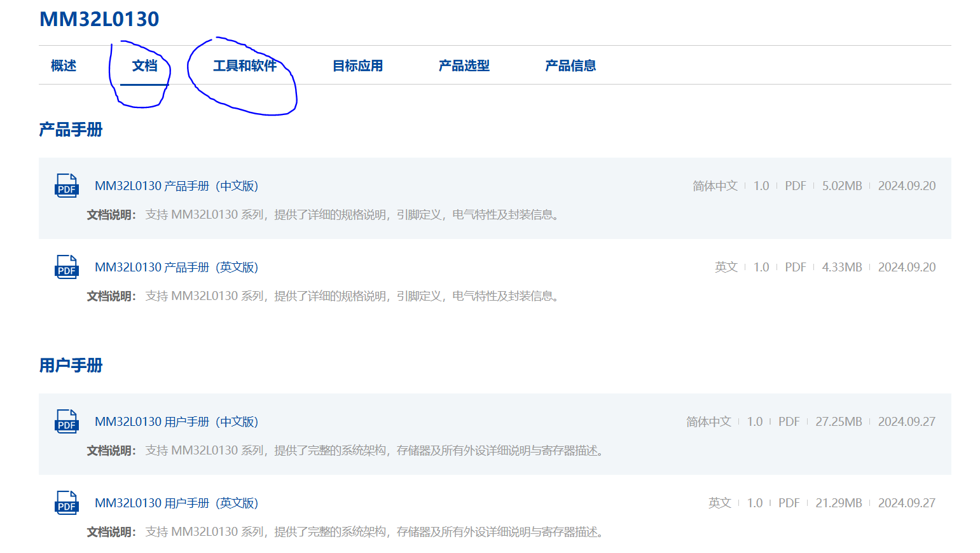
Task: Click the 用户手册 section heading
Action: [71, 365]
